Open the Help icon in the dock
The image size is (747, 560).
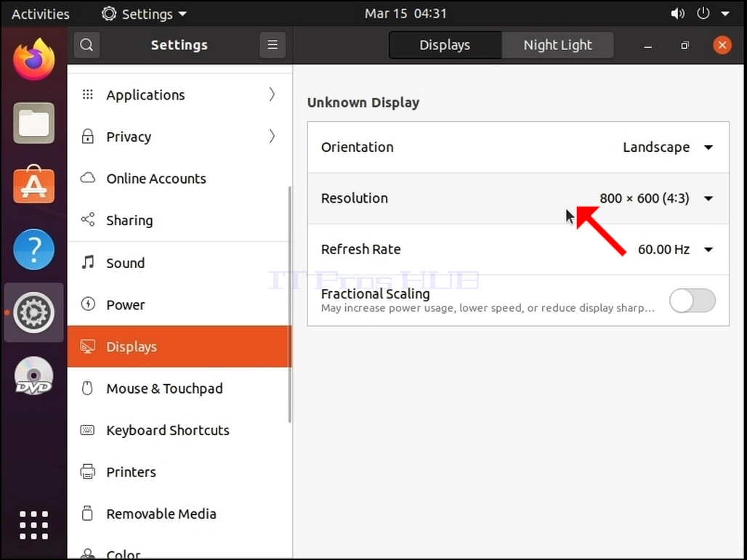tap(34, 249)
